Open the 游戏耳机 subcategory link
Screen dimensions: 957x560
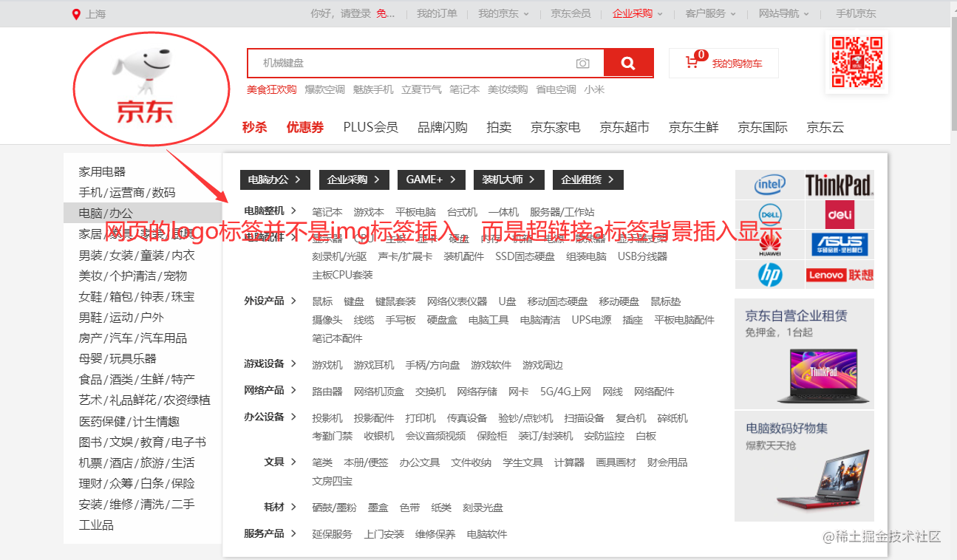tap(374, 365)
